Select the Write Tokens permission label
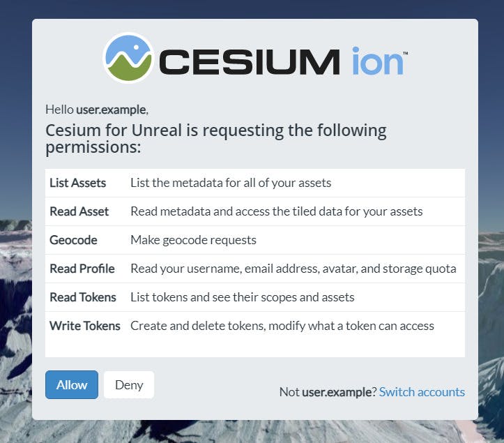The width and height of the screenshot is (504, 443). click(85, 326)
